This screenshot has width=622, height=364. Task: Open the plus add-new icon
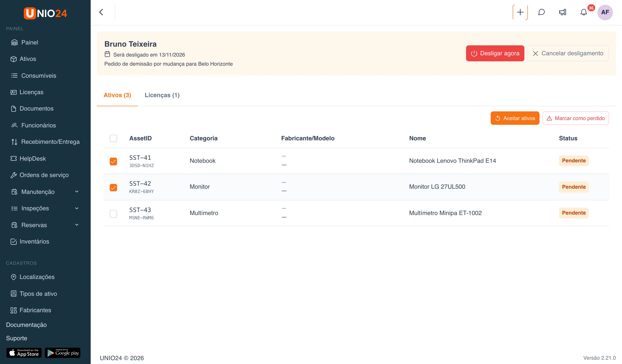520,12
